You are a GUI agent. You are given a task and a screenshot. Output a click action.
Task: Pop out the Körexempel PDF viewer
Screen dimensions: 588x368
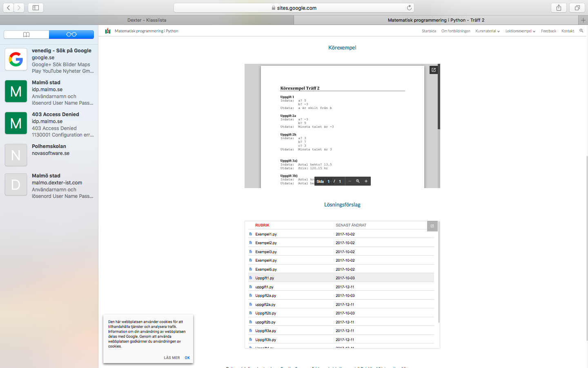tap(433, 70)
